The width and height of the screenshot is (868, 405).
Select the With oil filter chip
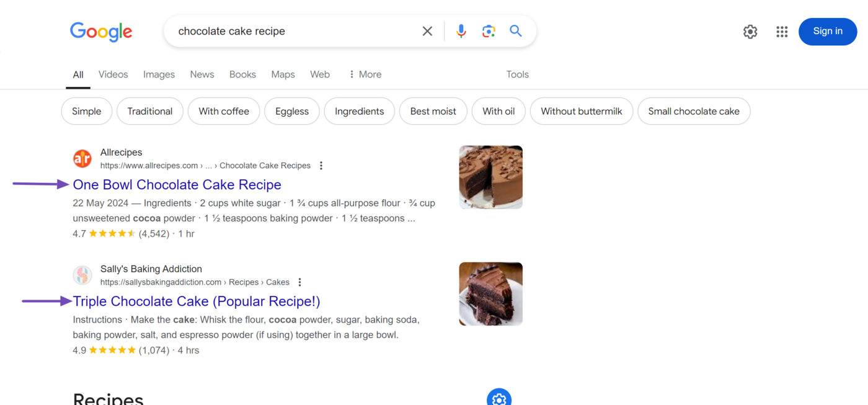499,111
